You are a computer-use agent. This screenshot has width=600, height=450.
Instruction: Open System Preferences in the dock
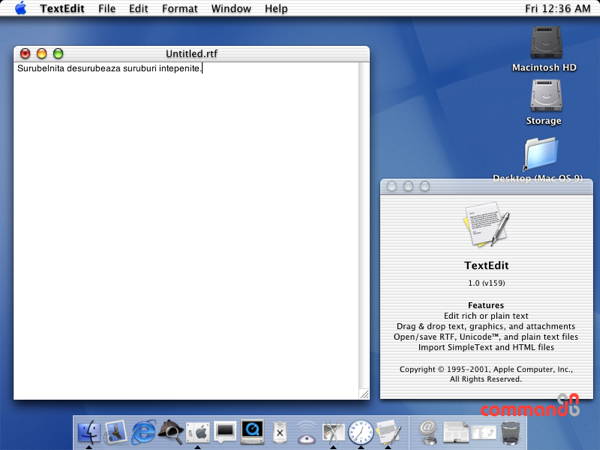click(197, 432)
